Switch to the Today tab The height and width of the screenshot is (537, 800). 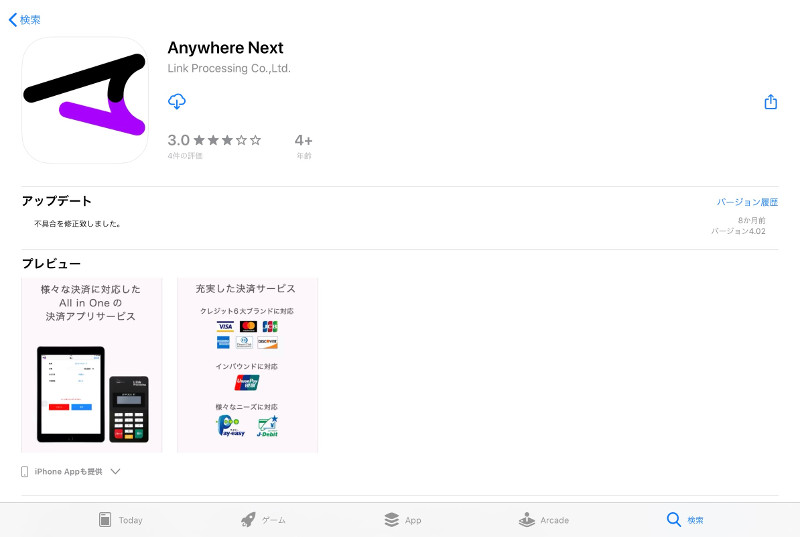(120, 520)
